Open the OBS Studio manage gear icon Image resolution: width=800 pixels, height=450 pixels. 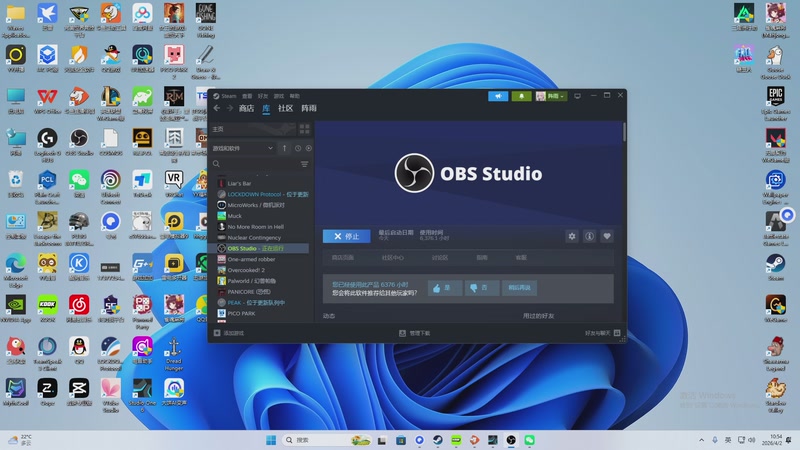click(572, 236)
